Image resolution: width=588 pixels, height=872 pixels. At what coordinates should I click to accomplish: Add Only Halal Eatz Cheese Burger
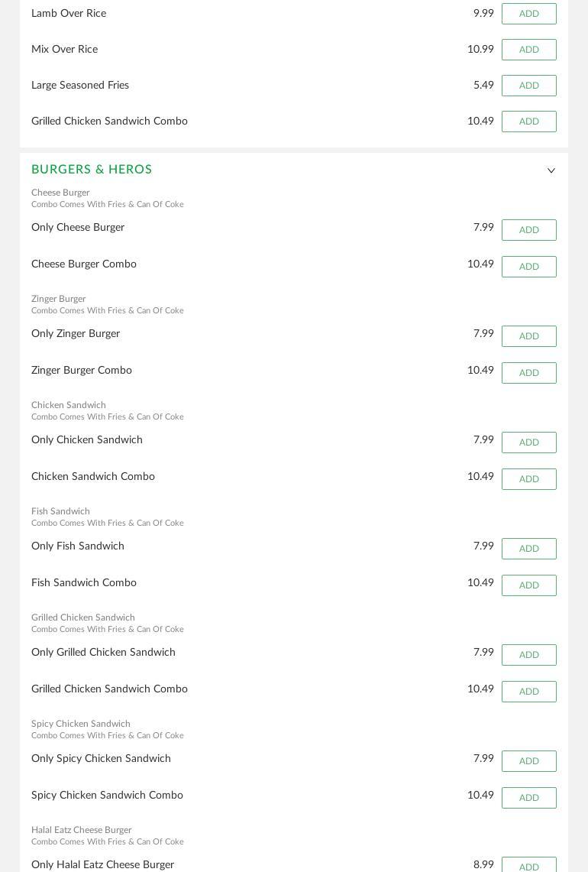(528, 866)
